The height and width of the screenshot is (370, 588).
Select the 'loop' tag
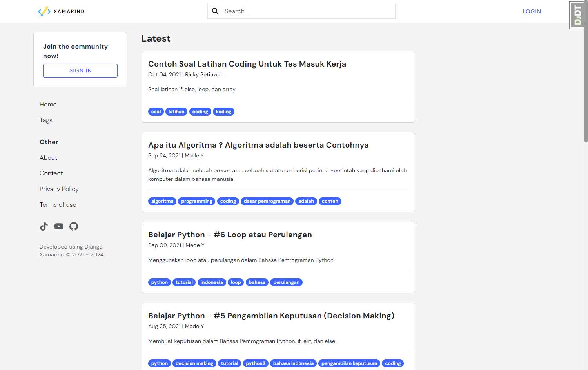coord(236,282)
